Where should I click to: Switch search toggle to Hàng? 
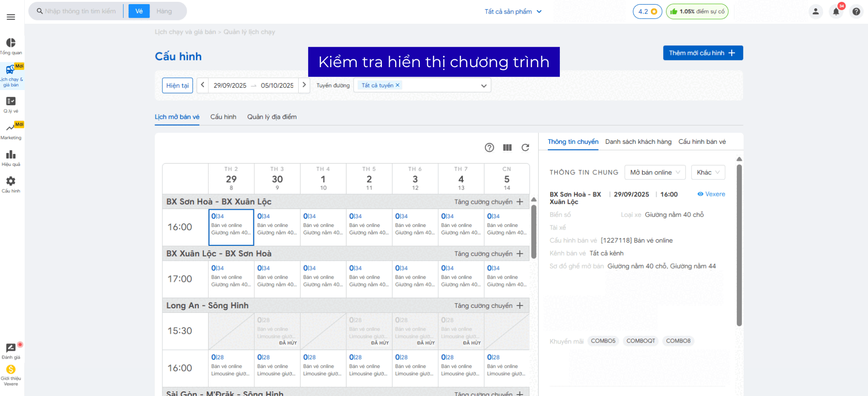coord(164,11)
